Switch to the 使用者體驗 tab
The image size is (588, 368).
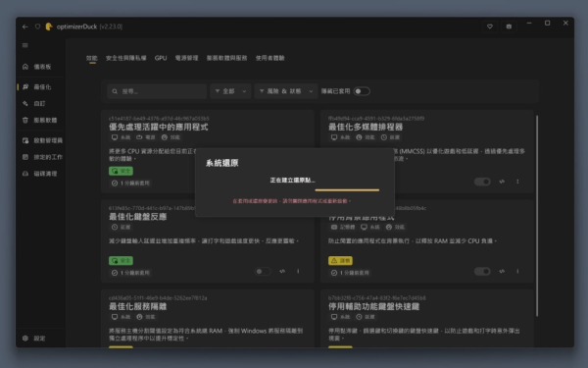270,58
